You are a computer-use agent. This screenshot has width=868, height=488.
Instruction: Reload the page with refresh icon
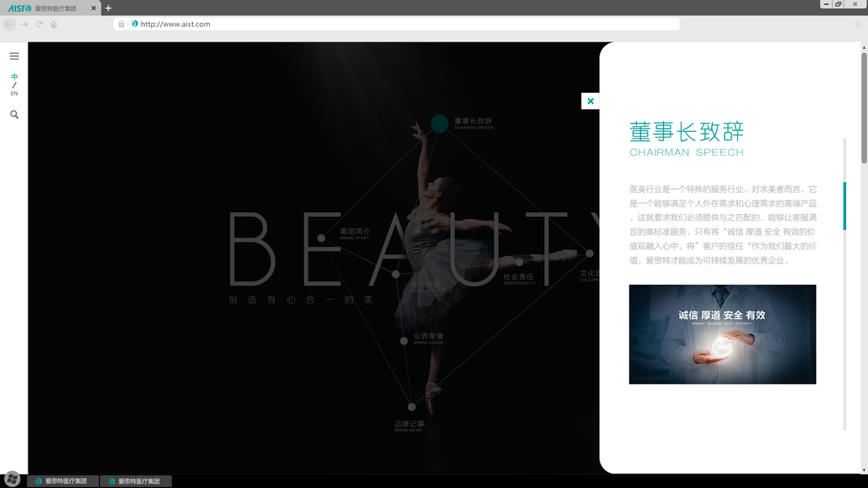[39, 24]
